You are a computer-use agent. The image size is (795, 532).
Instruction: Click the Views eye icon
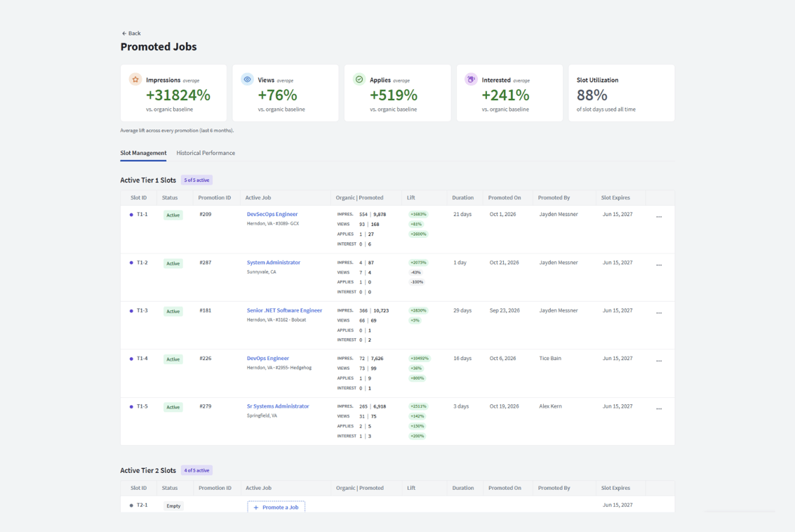click(x=247, y=79)
